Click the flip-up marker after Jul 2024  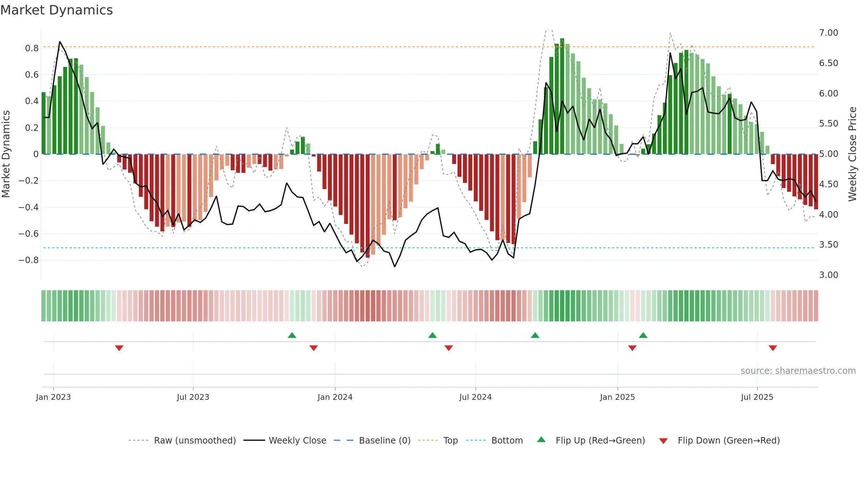pos(535,335)
